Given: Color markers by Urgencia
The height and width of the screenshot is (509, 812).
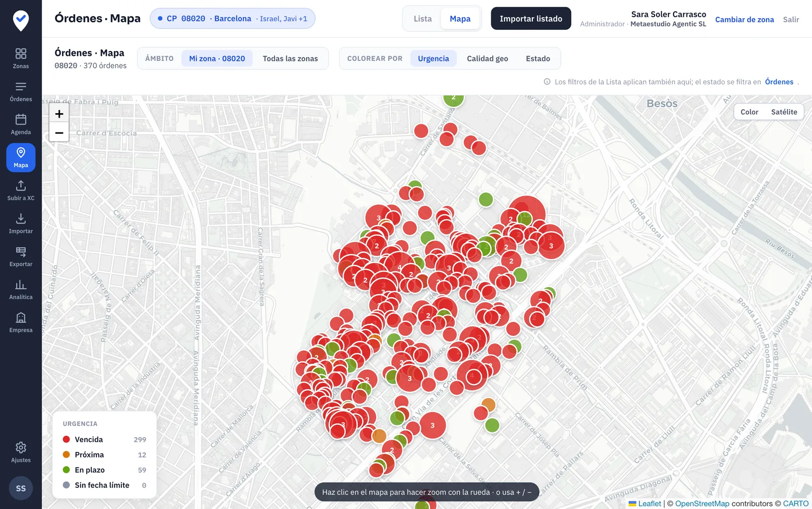Looking at the screenshot, I should [x=433, y=58].
